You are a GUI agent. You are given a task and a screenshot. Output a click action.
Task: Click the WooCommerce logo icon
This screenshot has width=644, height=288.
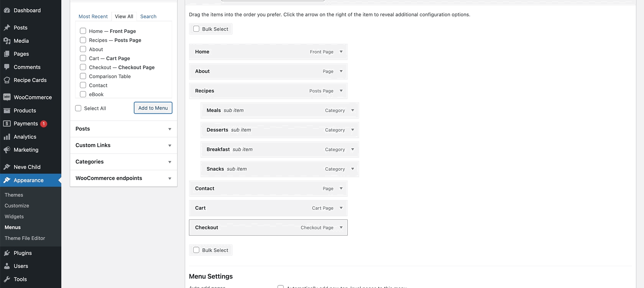7,97
